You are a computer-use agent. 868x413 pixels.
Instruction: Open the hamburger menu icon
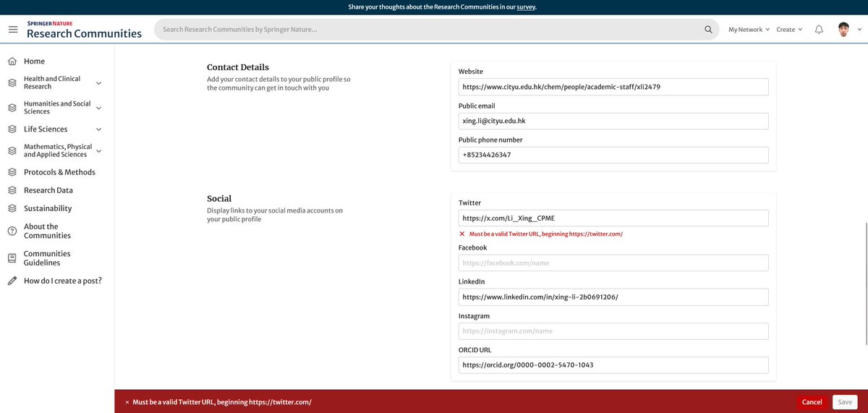point(12,30)
